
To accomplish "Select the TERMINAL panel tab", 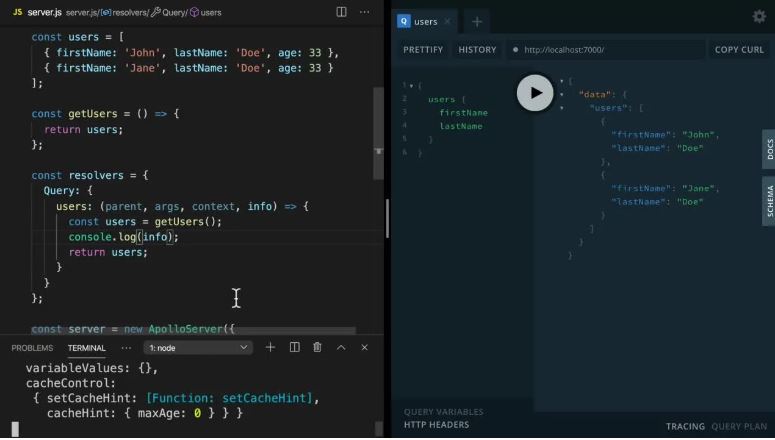I will pyautogui.click(x=86, y=348).
